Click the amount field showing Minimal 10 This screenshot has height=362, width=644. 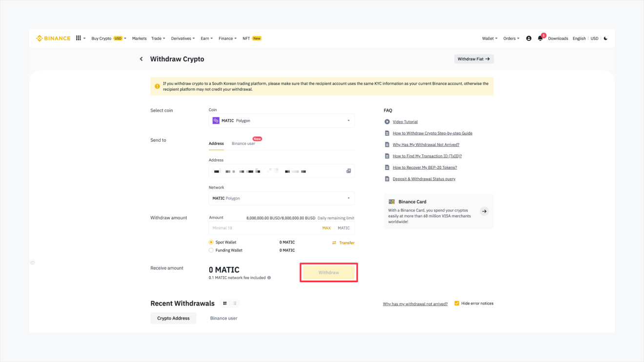coord(282,228)
